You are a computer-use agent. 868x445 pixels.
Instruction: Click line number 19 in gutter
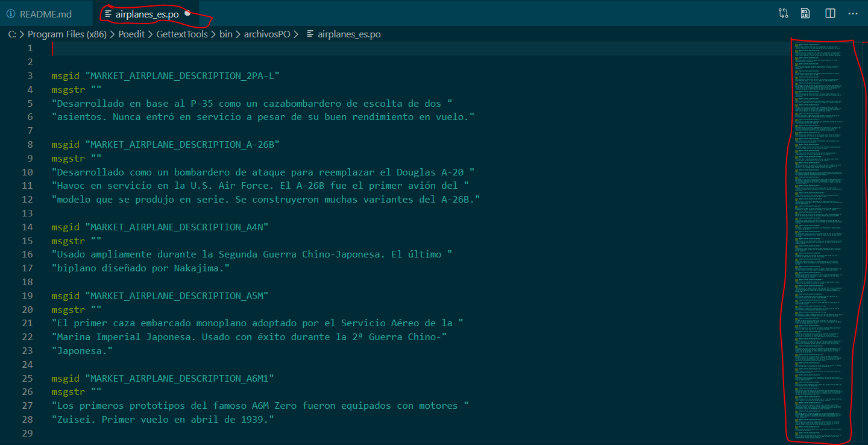click(x=27, y=296)
